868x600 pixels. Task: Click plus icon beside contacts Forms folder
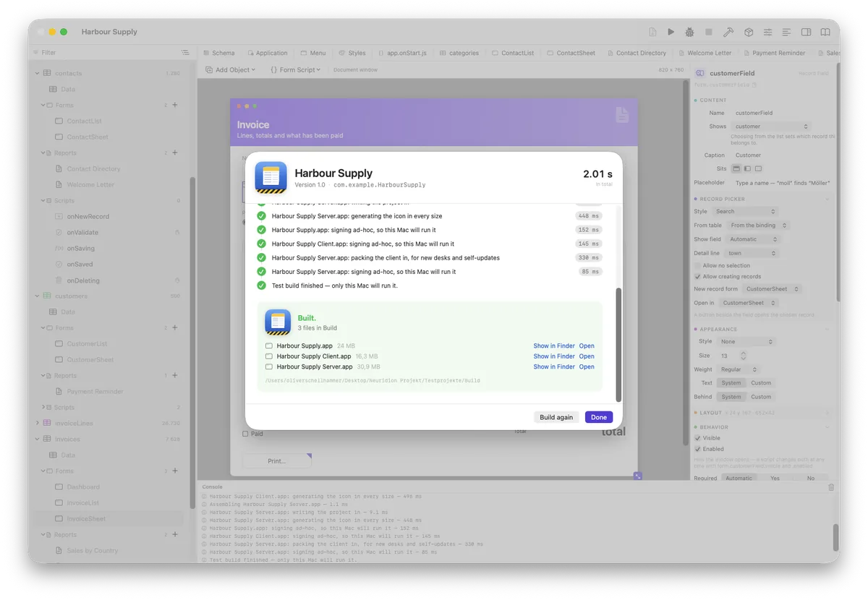[175, 105]
